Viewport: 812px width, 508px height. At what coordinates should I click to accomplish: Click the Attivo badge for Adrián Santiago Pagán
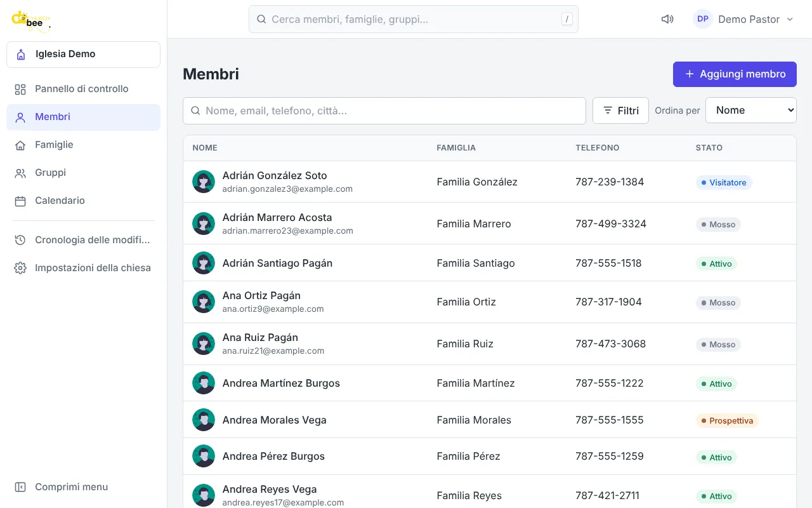pos(716,264)
